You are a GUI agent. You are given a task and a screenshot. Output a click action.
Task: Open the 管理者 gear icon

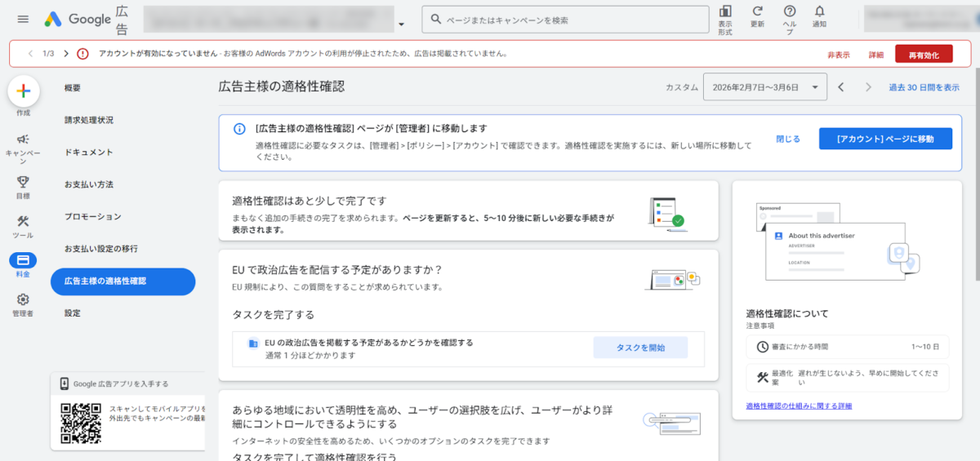point(23,300)
